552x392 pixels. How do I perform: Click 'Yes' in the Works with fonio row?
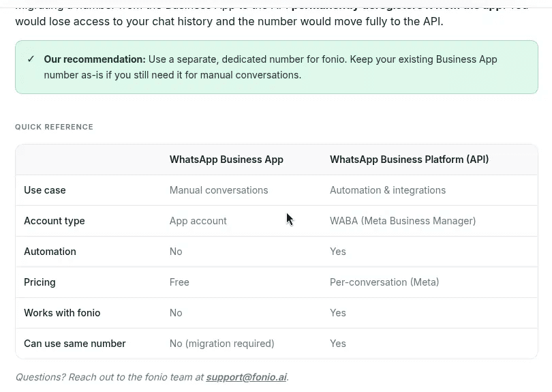click(337, 313)
